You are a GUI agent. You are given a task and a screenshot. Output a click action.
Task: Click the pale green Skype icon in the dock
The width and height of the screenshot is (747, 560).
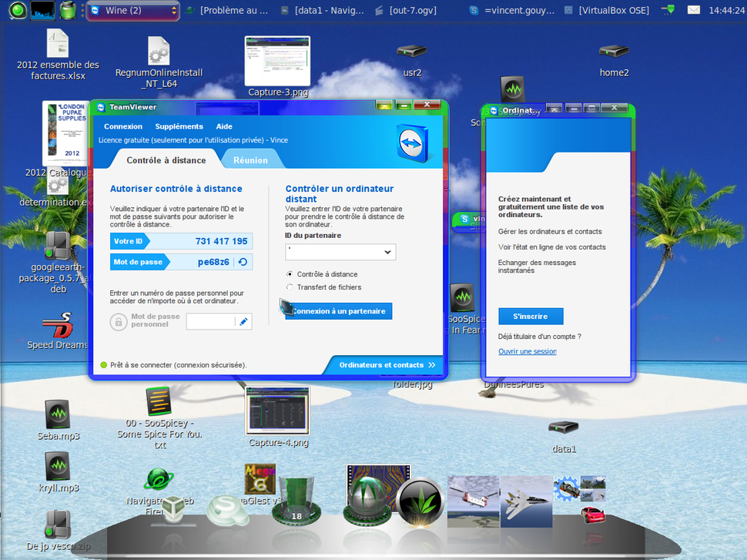(x=227, y=511)
